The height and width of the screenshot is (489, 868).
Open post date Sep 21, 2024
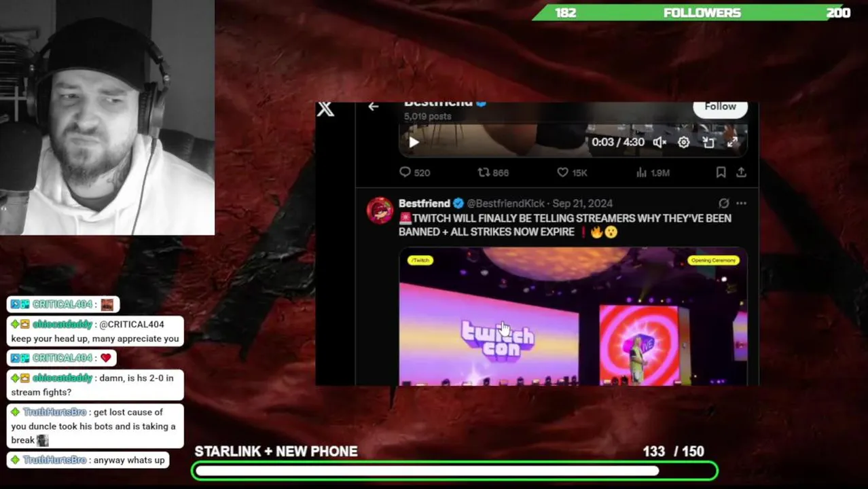583,203
